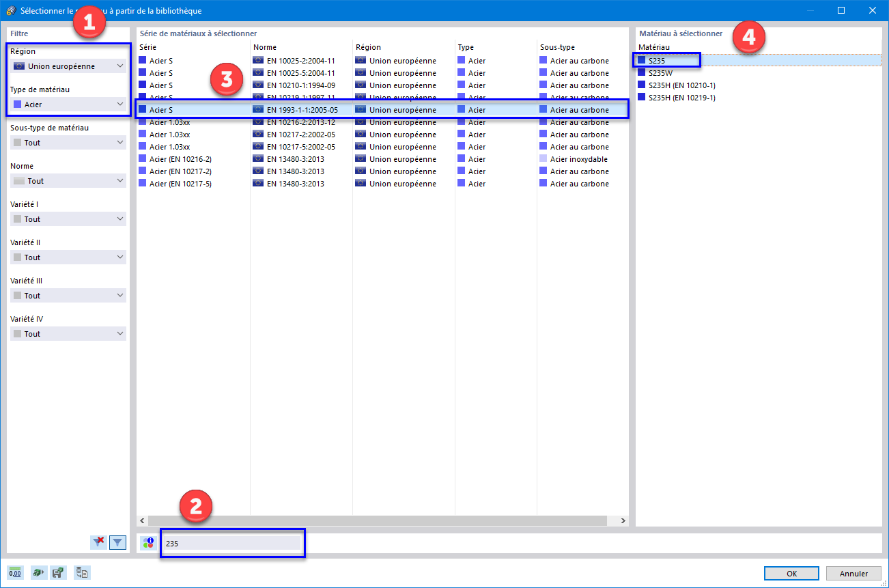Click the Matériau column header

click(x=758, y=47)
